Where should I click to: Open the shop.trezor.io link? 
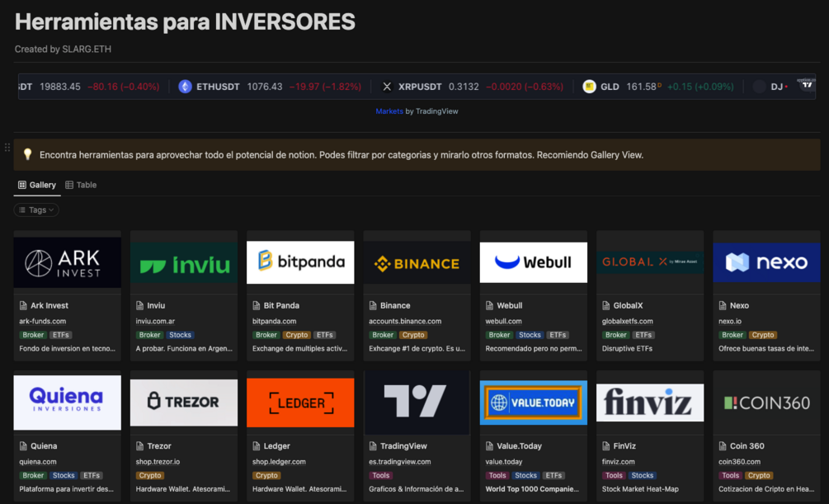click(x=158, y=462)
